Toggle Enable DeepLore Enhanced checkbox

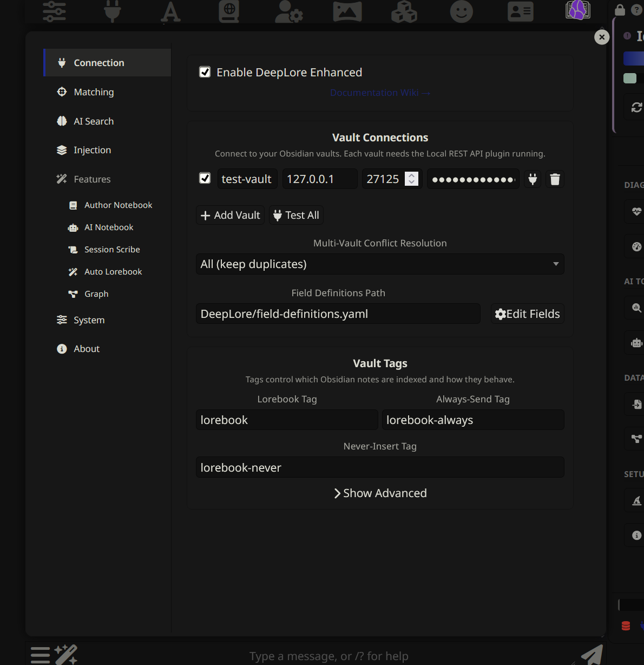(x=205, y=72)
